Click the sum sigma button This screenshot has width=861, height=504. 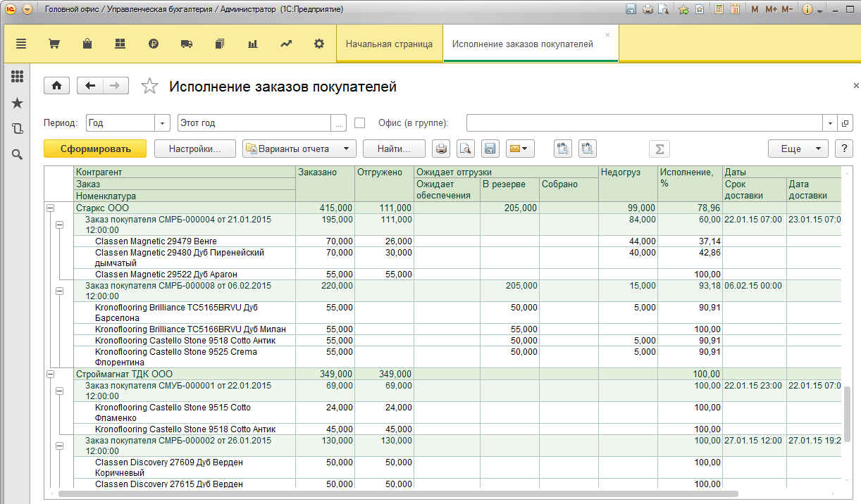pyautogui.click(x=659, y=149)
